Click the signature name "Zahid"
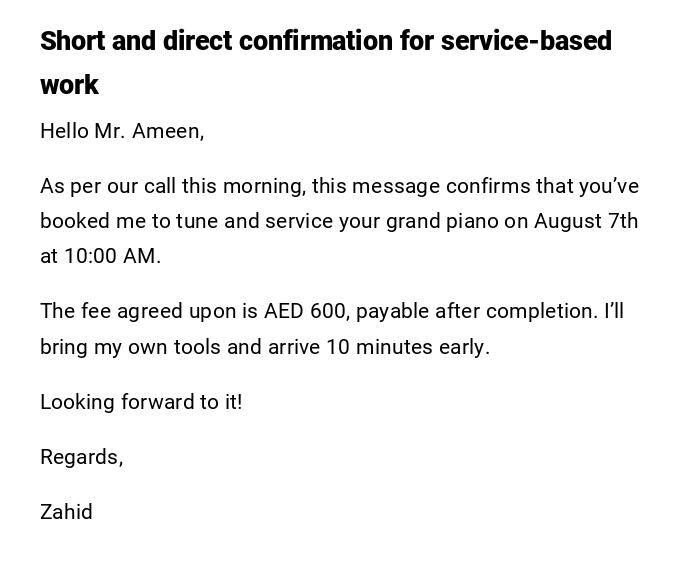Screen dimensions: 700x574 [x=66, y=512]
